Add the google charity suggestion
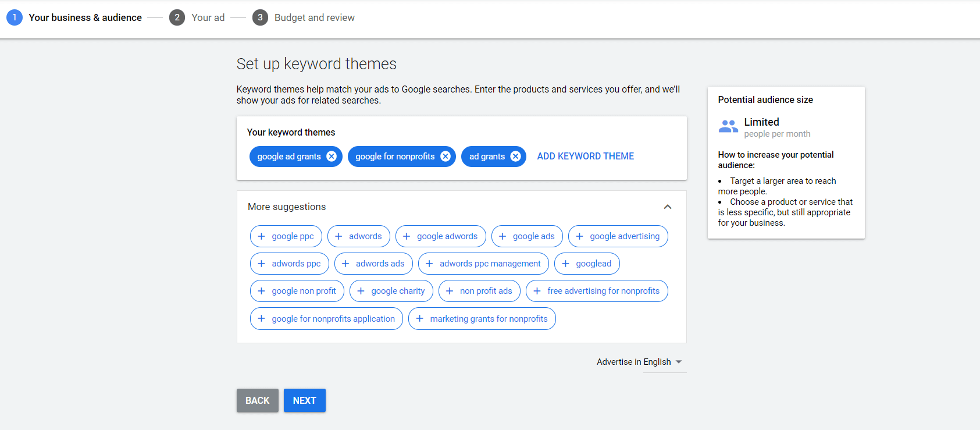Viewport: 980px width, 430px height. pyautogui.click(x=391, y=291)
